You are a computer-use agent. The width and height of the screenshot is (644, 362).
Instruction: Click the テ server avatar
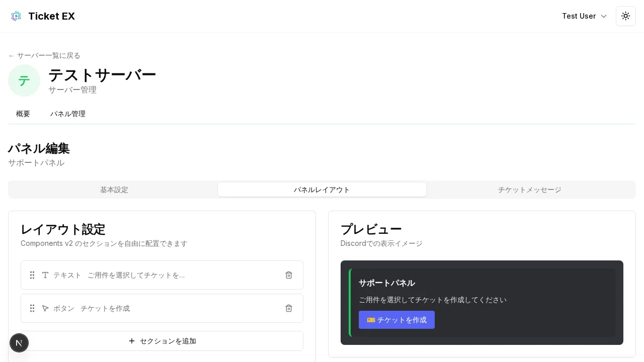click(24, 80)
